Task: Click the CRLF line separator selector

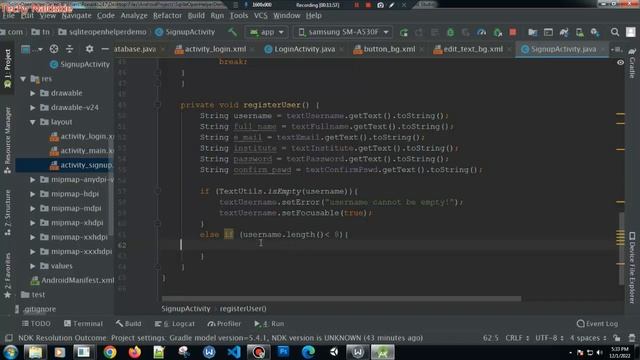Action: click(x=517, y=338)
